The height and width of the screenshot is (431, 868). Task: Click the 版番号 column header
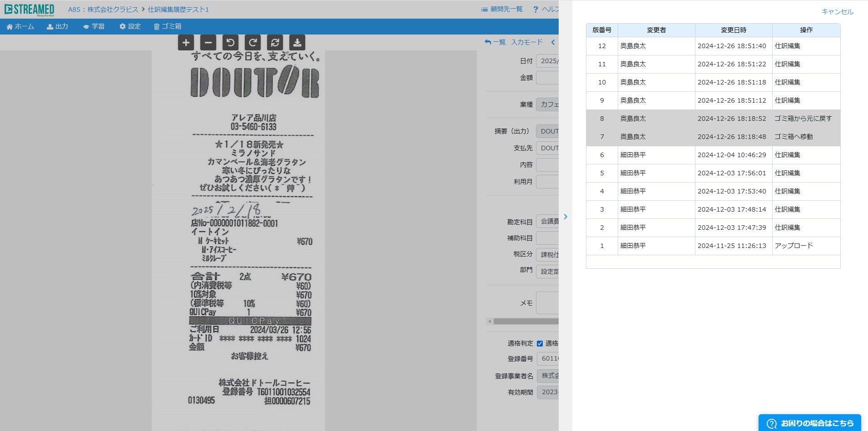[x=602, y=30]
